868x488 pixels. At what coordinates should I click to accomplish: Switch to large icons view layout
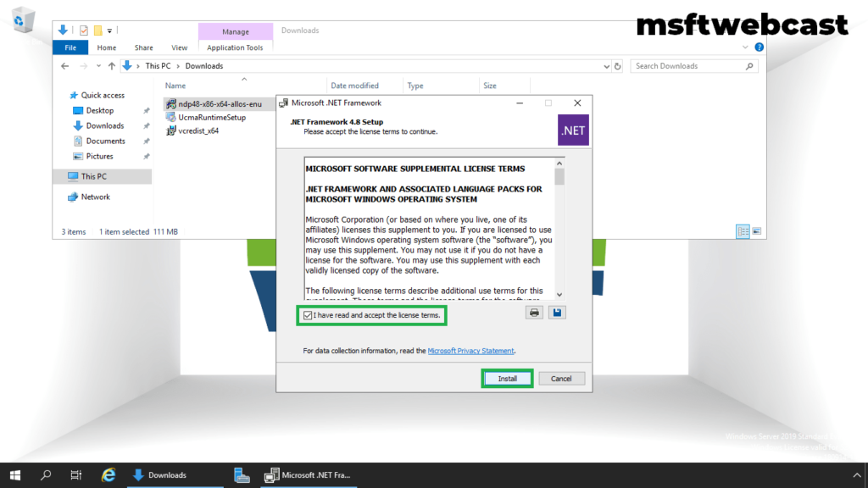[x=757, y=231]
